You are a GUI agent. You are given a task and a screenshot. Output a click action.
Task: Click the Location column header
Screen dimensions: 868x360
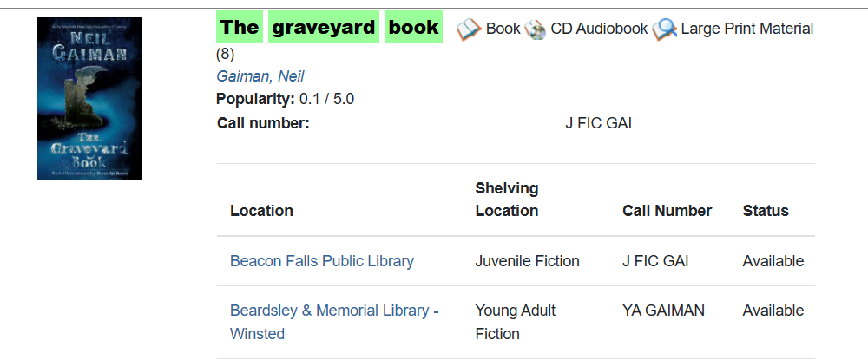[261, 211]
